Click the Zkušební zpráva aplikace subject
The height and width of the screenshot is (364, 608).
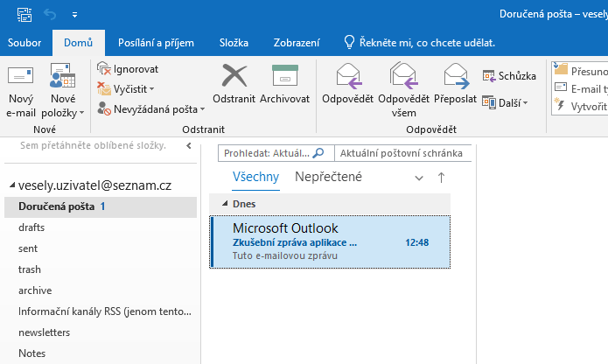pyautogui.click(x=295, y=242)
